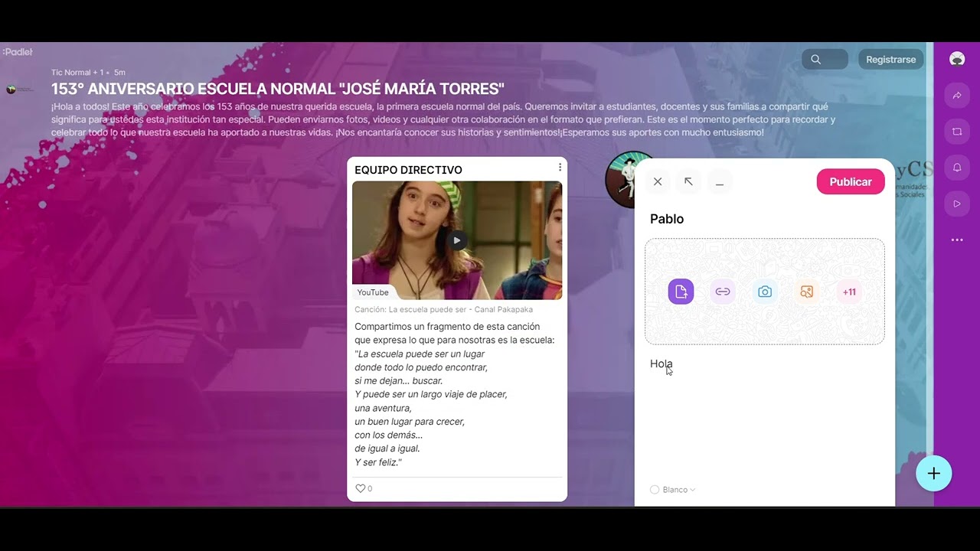
Task: Play the YouTube video in the post
Action: point(456,240)
